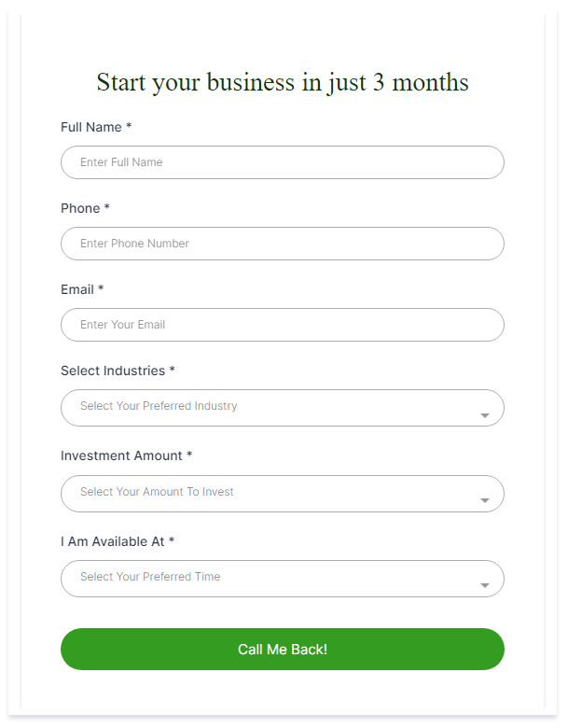Click the Select Industries label text
The width and height of the screenshot is (568, 728).
click(x=113, y=371)
